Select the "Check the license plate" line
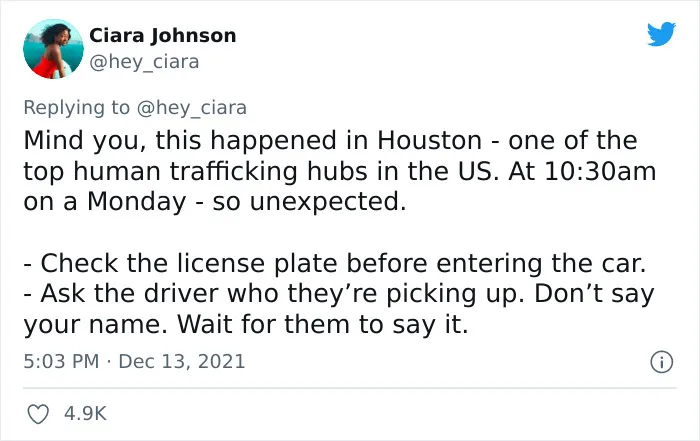 [x=335, y=263]
